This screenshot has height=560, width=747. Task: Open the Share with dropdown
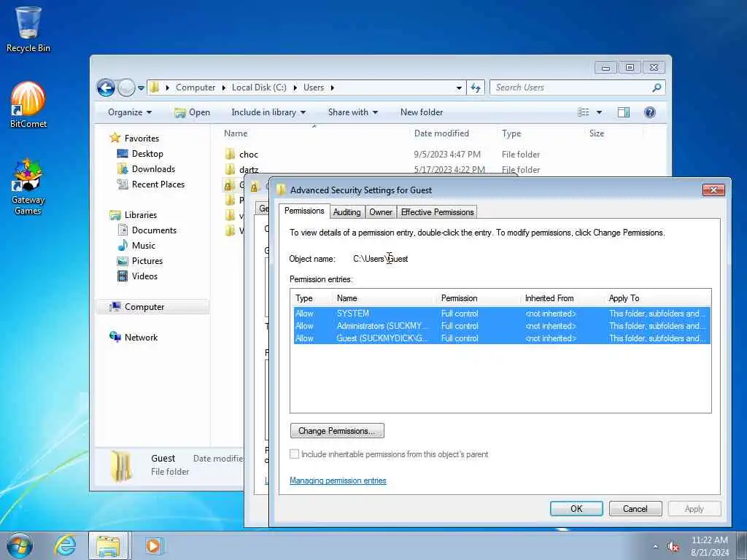[352, 112]
